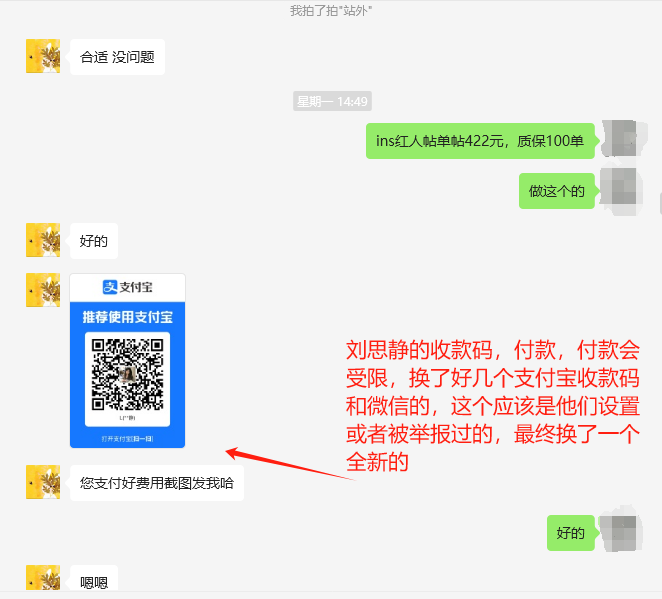Select the '嗯嗯' message bubble

tap(94, 578)
